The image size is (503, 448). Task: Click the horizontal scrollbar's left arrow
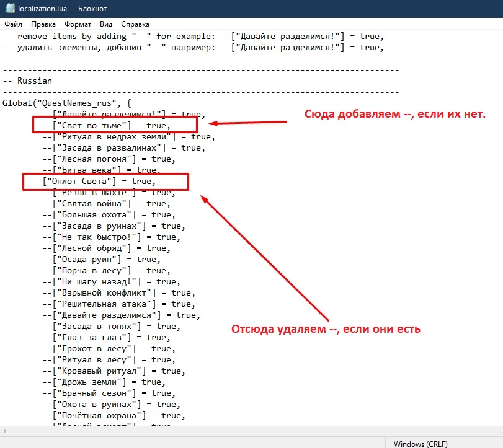(x=6, y=430)
